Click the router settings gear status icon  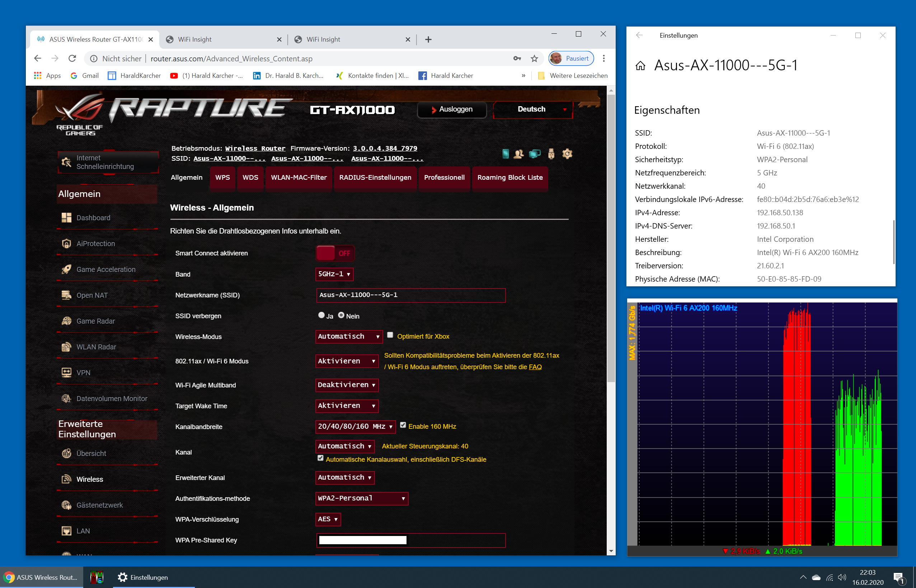[567, 154]
